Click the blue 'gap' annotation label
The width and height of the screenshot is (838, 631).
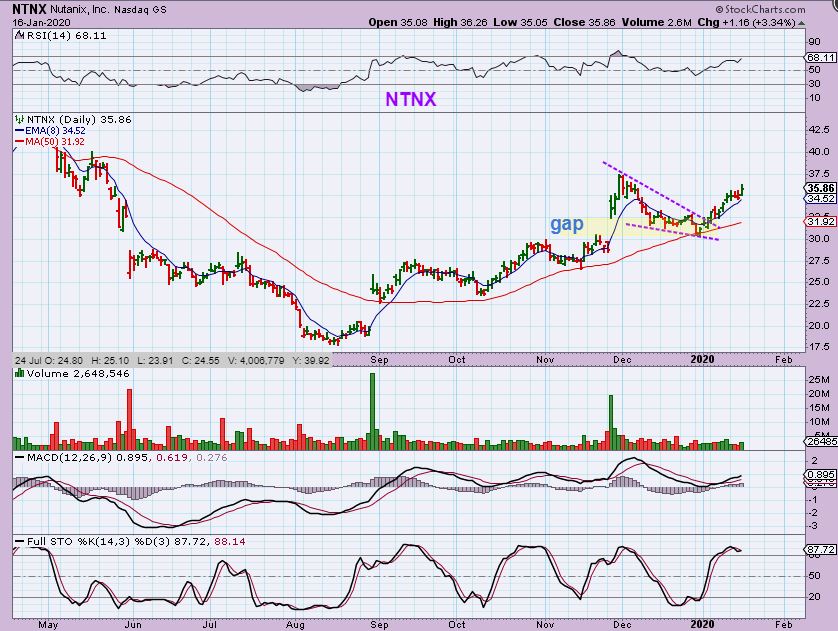[x=566, y=224]
